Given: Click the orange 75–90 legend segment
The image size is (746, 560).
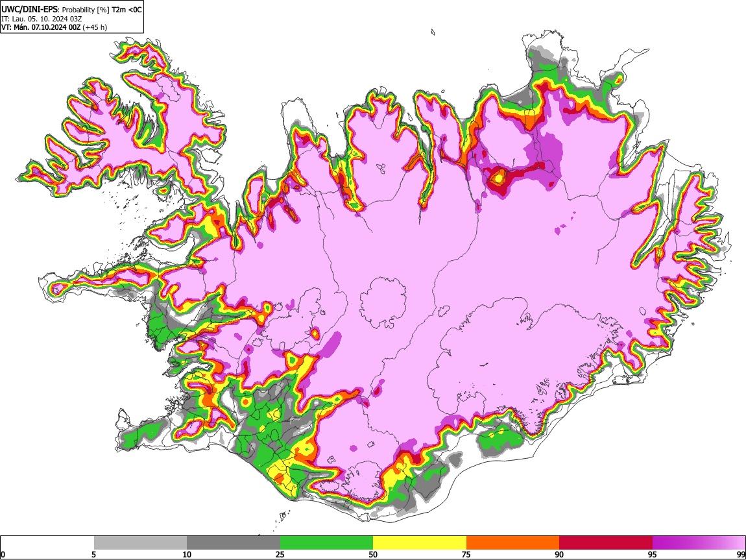Looking at the screenshot, I should (513, 543).
